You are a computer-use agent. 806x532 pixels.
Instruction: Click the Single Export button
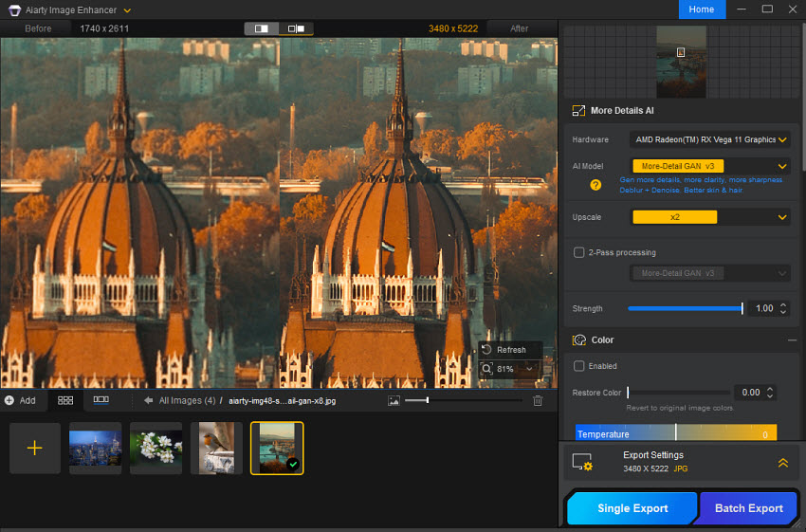click(x=632, y=508)
